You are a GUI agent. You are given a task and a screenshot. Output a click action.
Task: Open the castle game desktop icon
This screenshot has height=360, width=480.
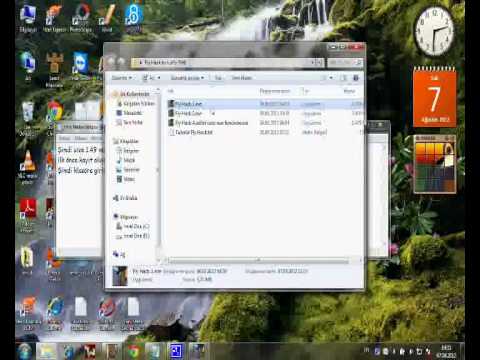click(54, 69)
